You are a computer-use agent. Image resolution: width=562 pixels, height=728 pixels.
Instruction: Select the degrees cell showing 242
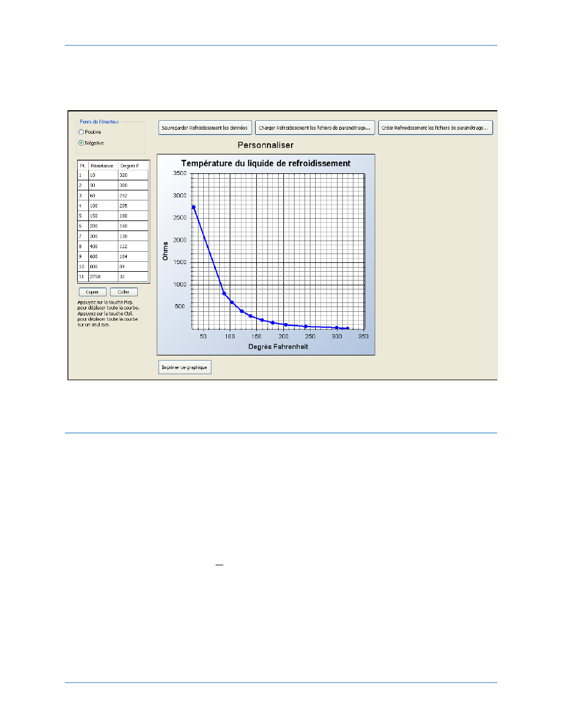point(133,195)
